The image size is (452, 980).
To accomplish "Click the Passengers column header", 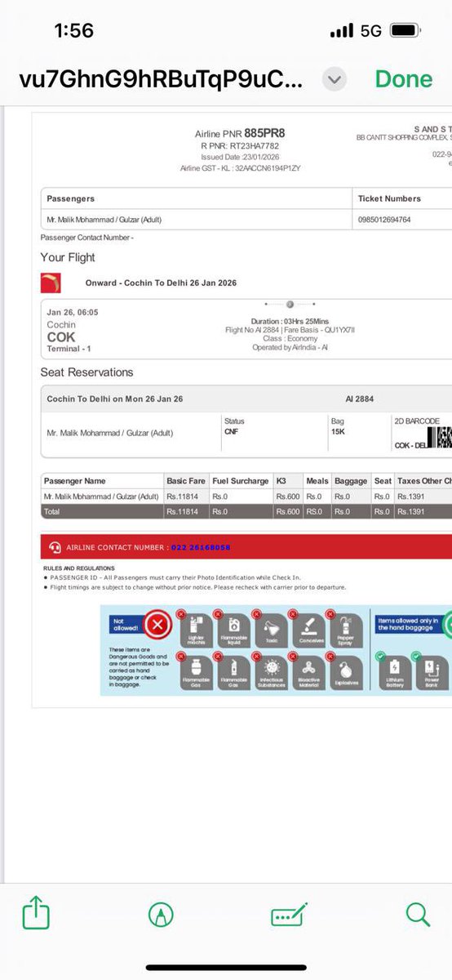I will tap(71, 198).
